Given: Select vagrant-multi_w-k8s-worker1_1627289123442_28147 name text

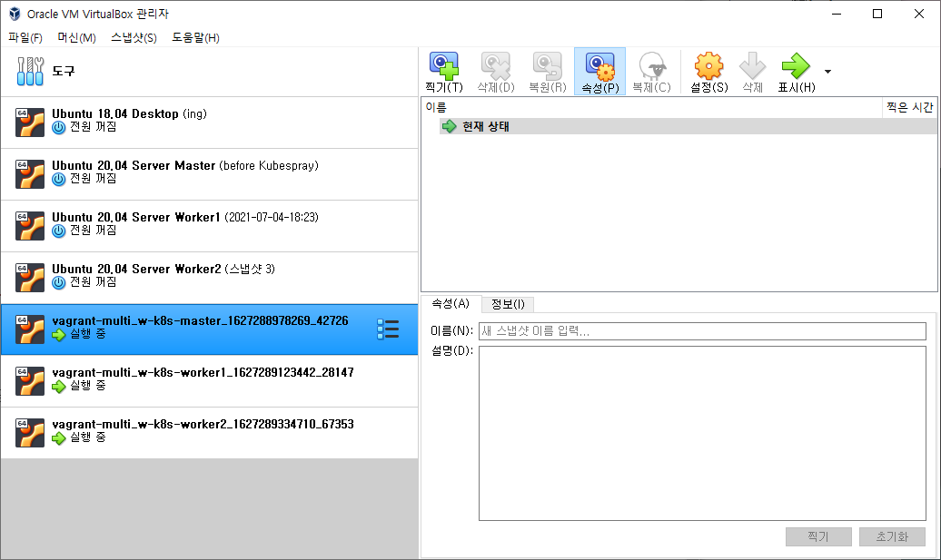Looking at the screenshot, I should pos(203,372).
